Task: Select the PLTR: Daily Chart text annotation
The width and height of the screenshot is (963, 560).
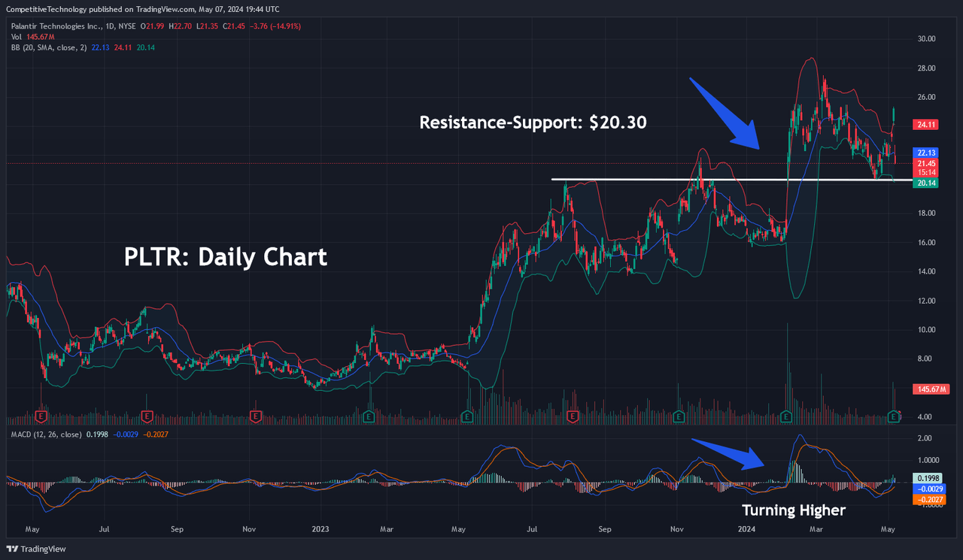Action: point(226,257)
